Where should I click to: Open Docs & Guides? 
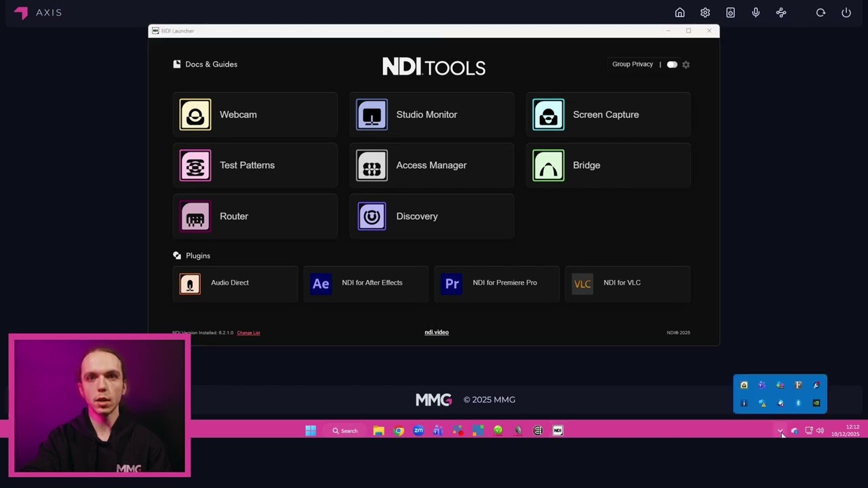(205, 64)
